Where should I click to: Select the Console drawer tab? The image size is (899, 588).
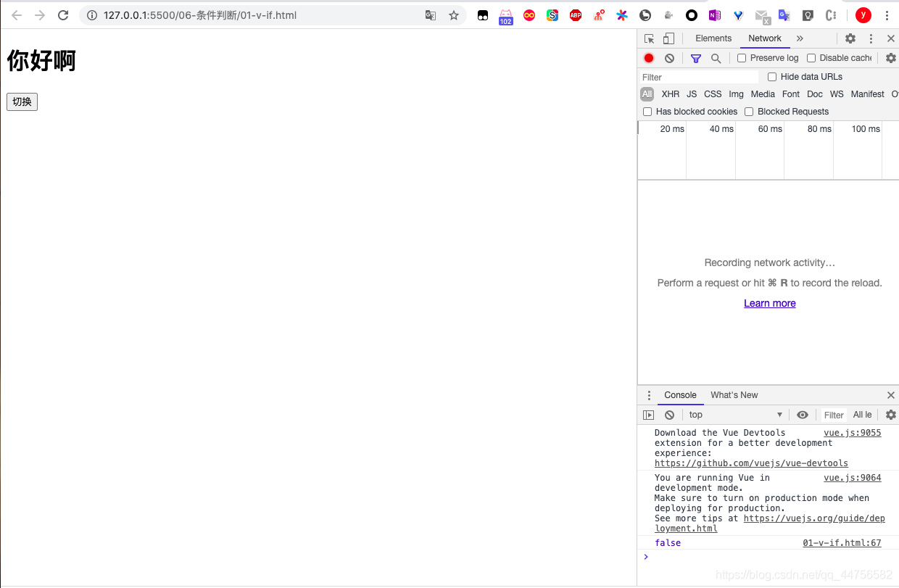pos(680,395)
